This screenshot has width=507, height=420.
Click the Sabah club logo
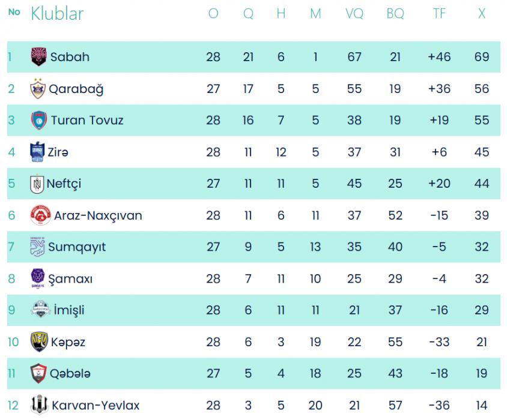38,57
